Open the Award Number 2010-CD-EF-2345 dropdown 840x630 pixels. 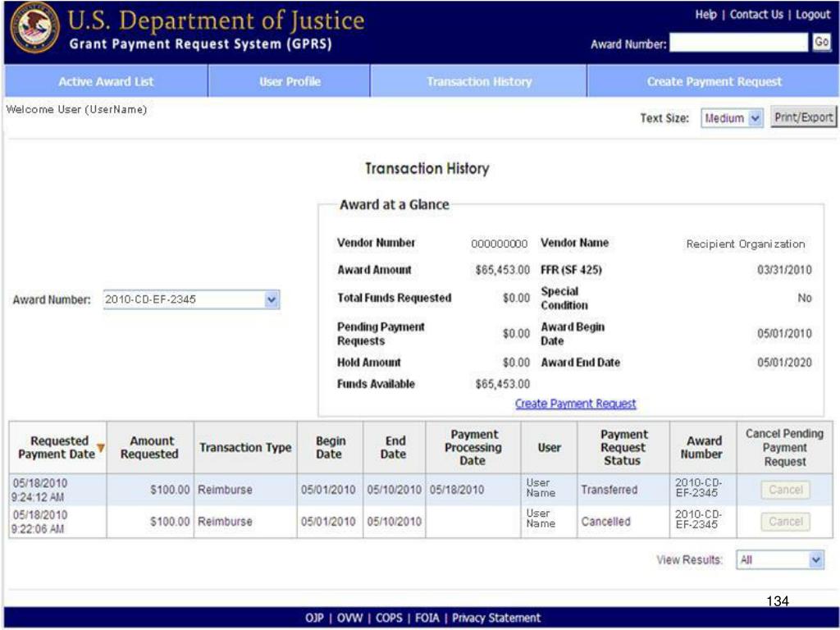click(191, 299)
